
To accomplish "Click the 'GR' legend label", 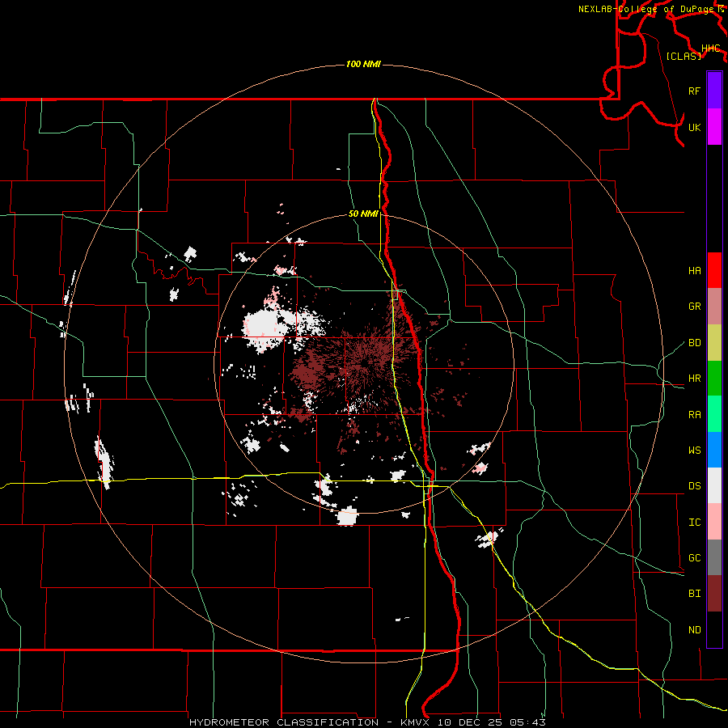I will [x=694, y=307].
